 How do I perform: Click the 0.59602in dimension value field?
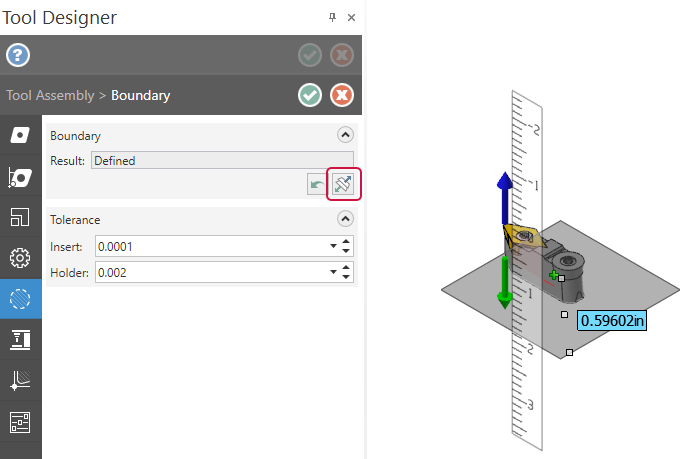pyautogui.click(x=612, y=320)
